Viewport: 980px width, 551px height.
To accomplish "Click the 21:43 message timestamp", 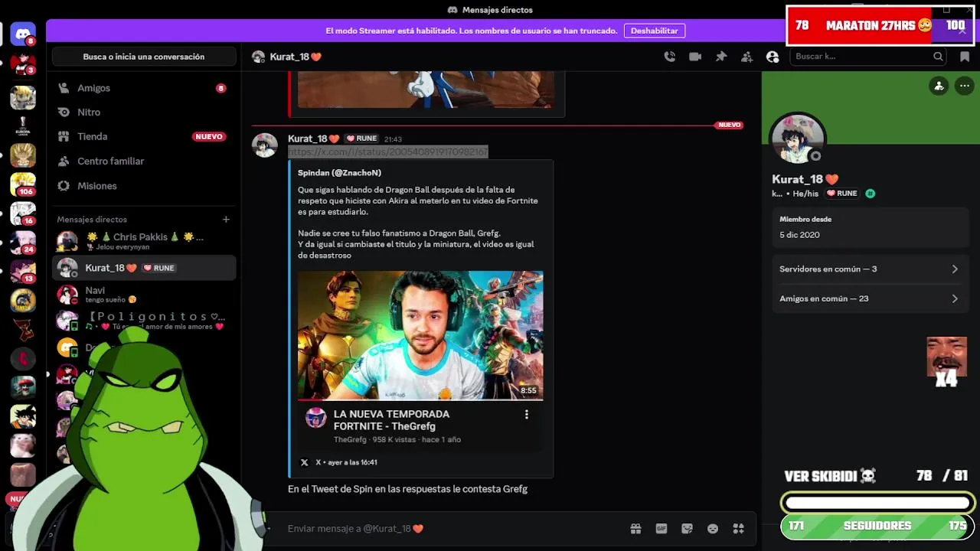I will pos(393,139).
